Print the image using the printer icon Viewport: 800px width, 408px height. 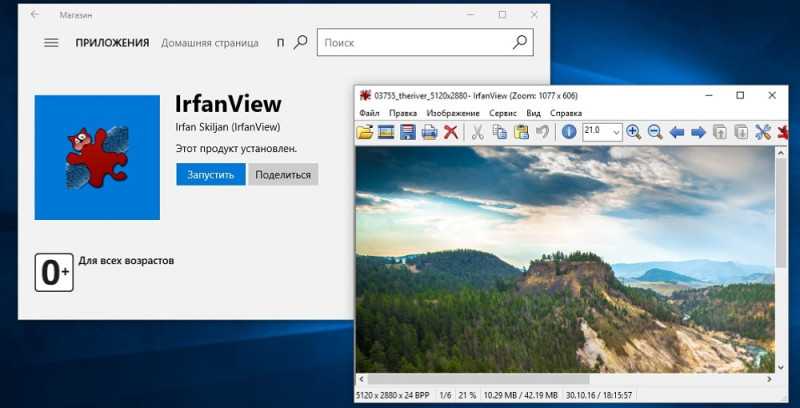pyautogui.click(x=429, y=133)
